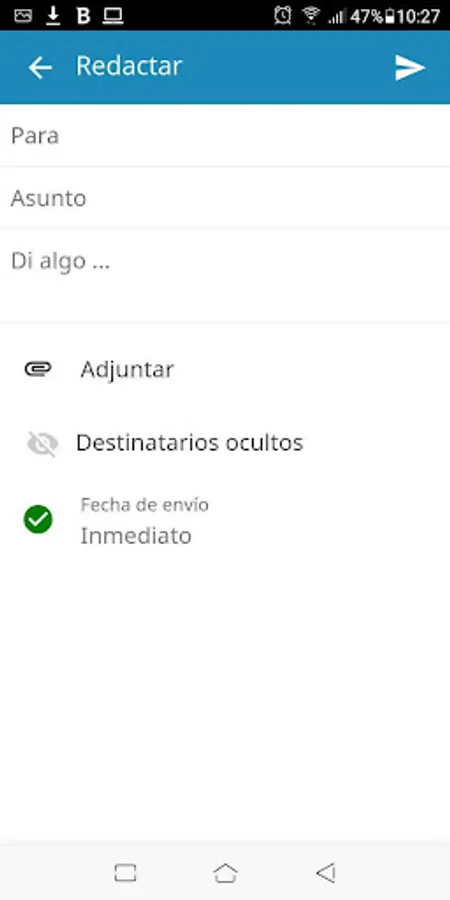The height and width of the screenshot is (900, 450).
Task: Click the green checkmark for send date
Action: click(38, 519)
